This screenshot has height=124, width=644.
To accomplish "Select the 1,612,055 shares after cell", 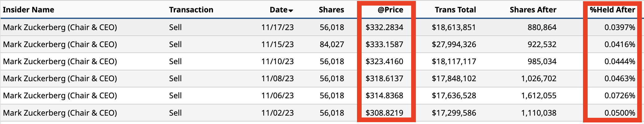I will pyautogui.click(x=538, y=95).
